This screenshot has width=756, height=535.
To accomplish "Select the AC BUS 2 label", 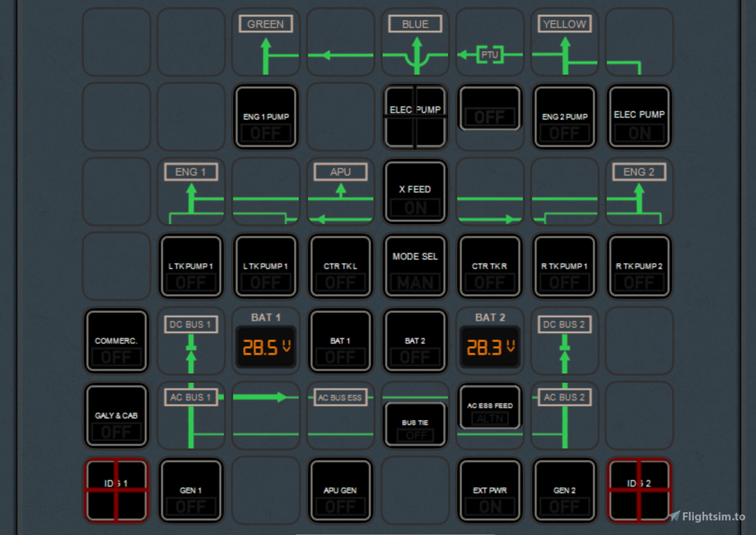I will pyautogui.click(x=564, y=397).
